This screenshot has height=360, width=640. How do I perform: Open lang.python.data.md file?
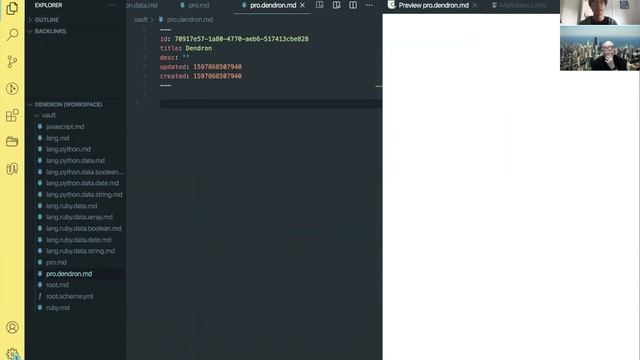pyautogui.click(x=75, y=161)
